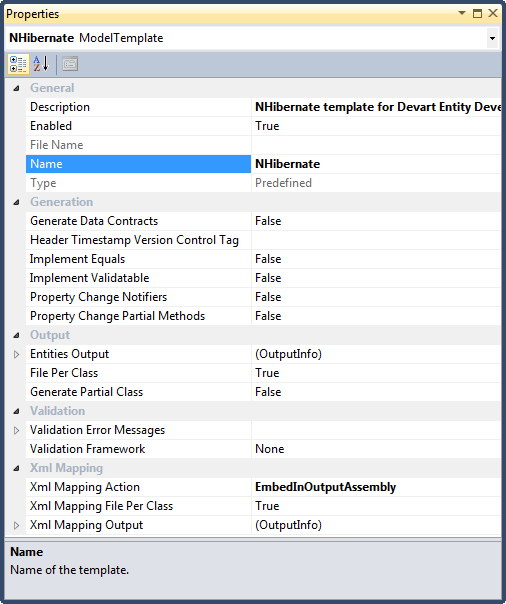Select the Type property label
506x604 pixels.
coord(43,183)
